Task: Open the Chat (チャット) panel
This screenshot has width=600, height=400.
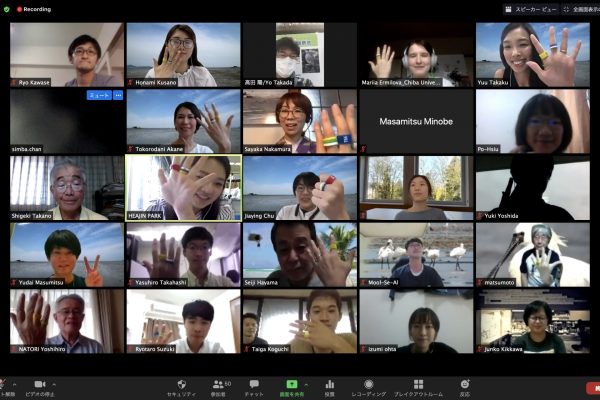Action: (x=254, y=384)
